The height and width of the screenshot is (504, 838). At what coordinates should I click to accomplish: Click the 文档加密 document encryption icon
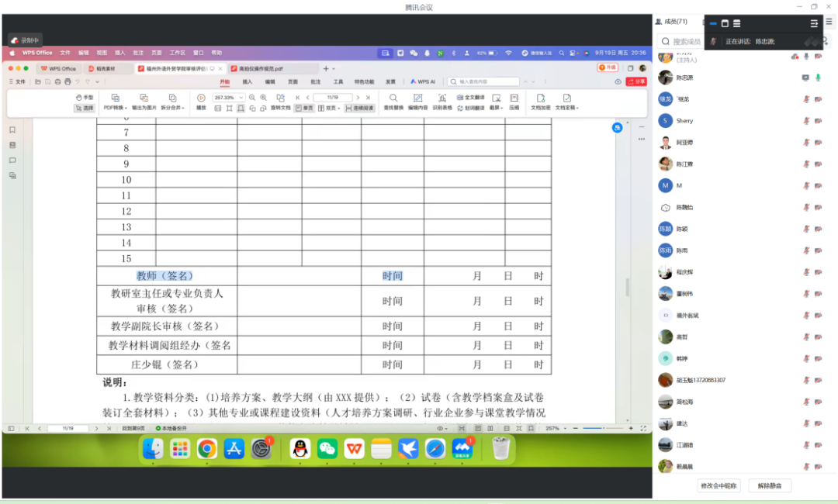(541, 98)
